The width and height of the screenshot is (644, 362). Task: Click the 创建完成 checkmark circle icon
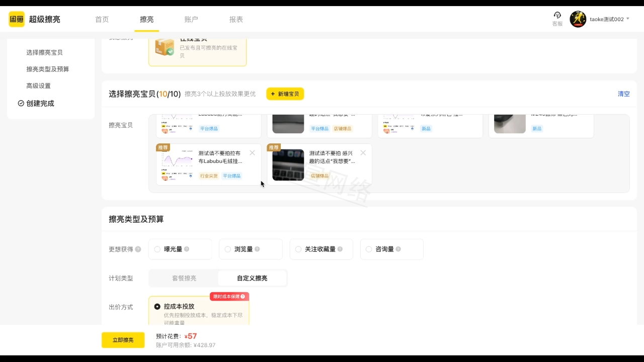[x=21, y=103]
